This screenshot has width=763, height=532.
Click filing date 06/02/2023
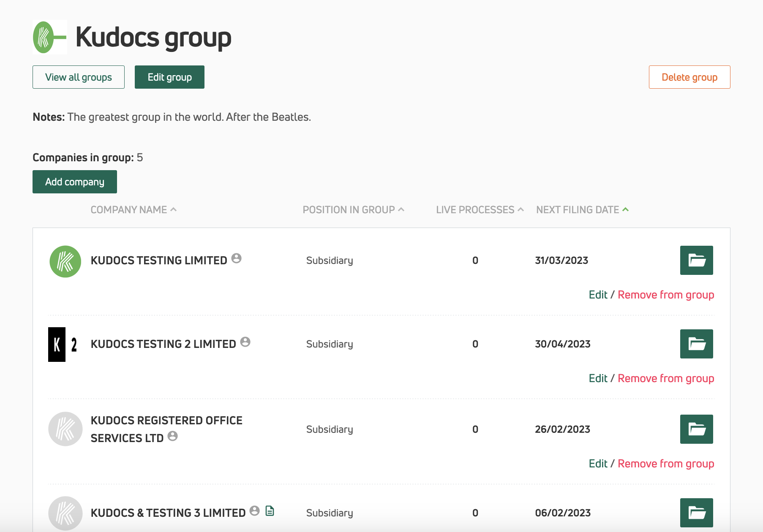[563, 513]
